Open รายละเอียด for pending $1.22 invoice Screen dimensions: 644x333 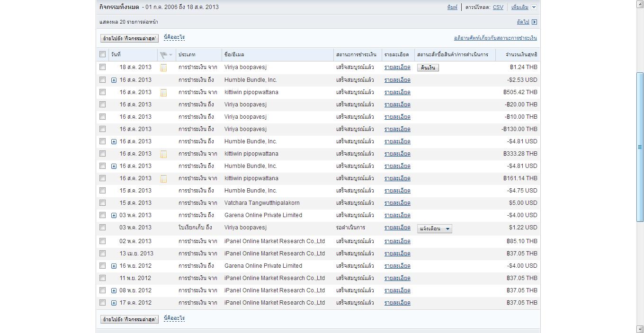pos(397,228)
